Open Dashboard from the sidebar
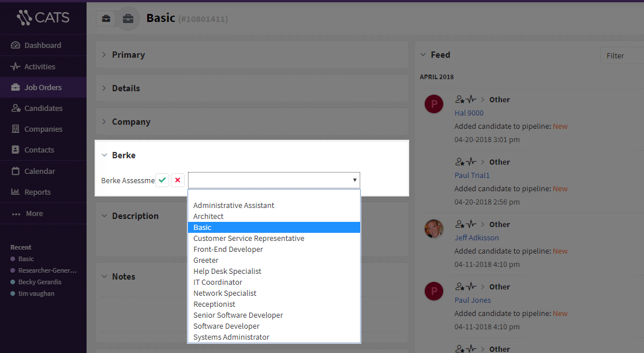The width and height of the screenshot is (644, 353). point(43,45)
